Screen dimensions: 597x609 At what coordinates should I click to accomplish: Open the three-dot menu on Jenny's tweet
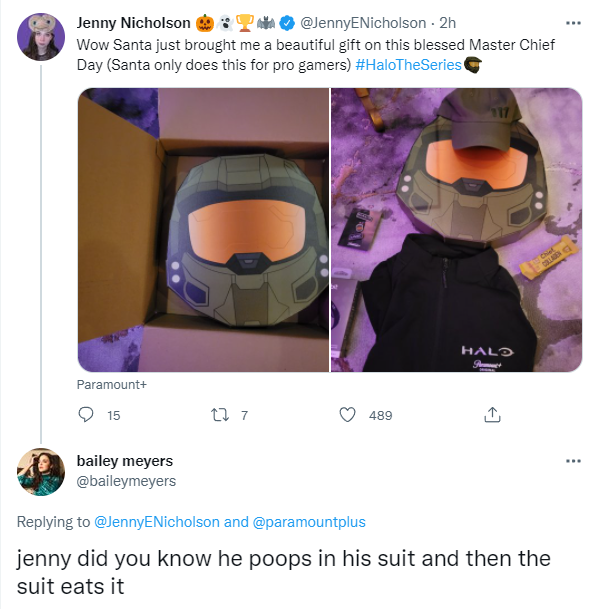[x=573, y=23]
